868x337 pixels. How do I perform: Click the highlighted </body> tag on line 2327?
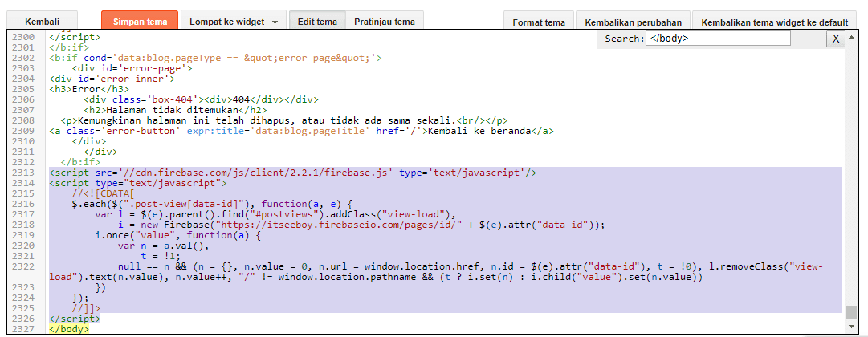[x=68, y=329]
